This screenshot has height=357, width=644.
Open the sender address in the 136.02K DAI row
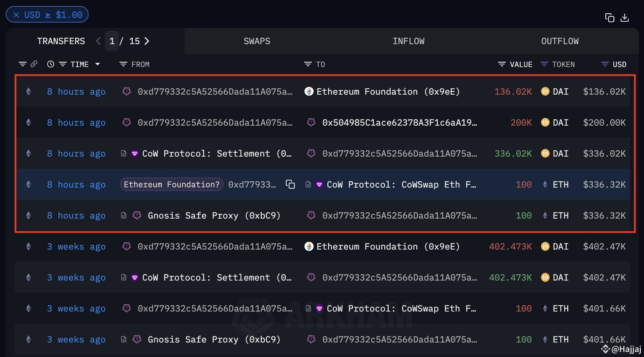[215, 92]
